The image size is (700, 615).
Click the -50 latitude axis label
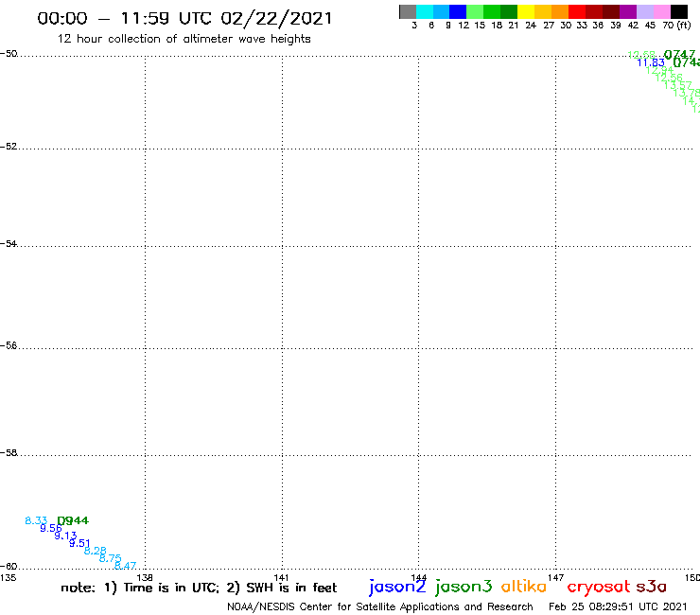point(9,54)
